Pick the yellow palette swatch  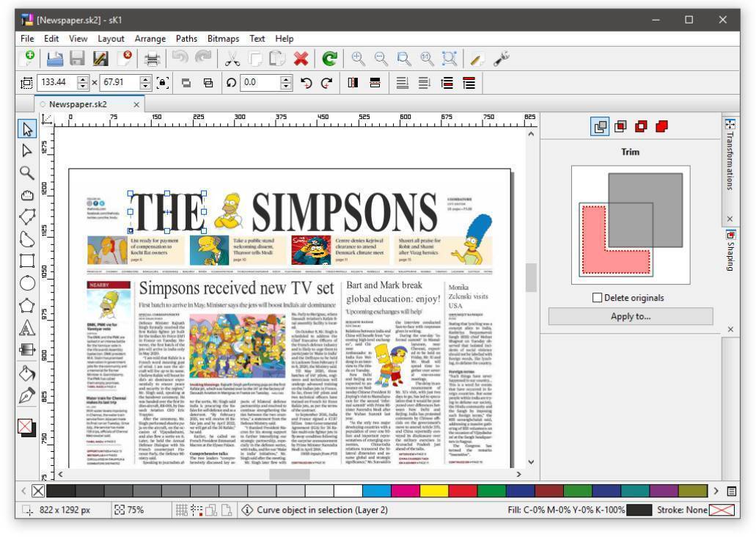click(434, 492)
